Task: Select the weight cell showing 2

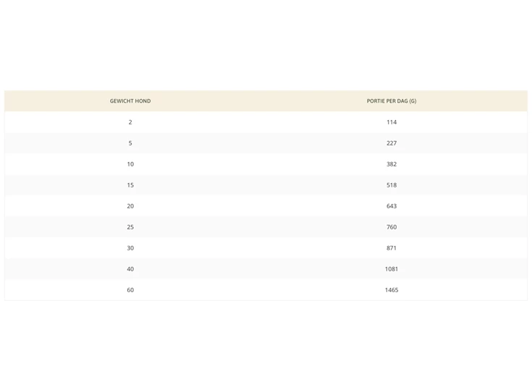Action: pyautogui.click(x=130, y=122)
